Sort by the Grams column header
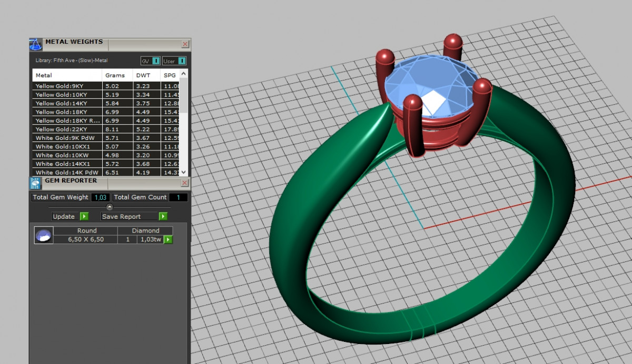The width and height of the screenshot is (632, 364). (x=115, y=75)
